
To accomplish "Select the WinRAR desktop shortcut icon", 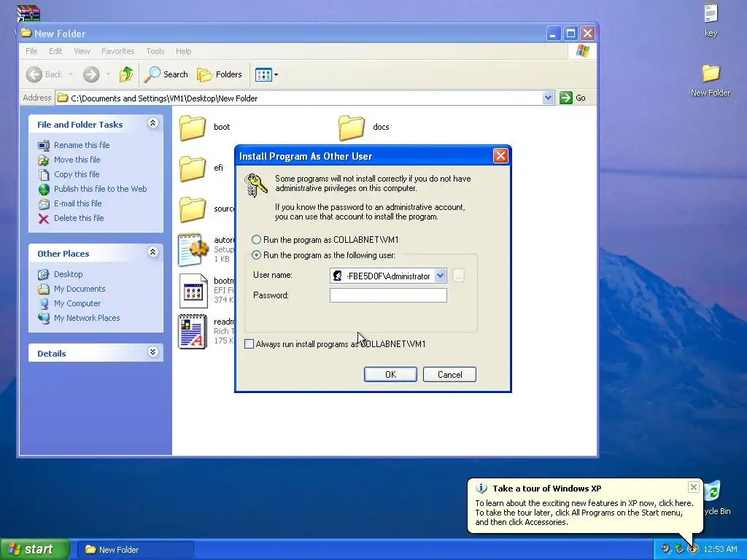I will click(28, 15).
